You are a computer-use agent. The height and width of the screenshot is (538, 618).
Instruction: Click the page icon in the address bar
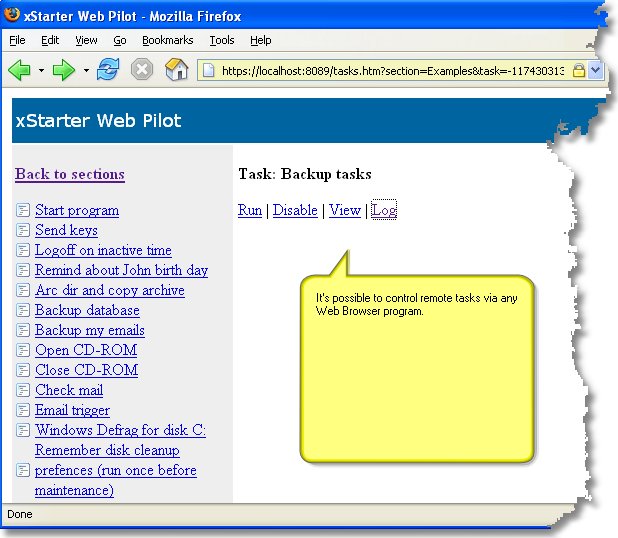tap(208, 71)
